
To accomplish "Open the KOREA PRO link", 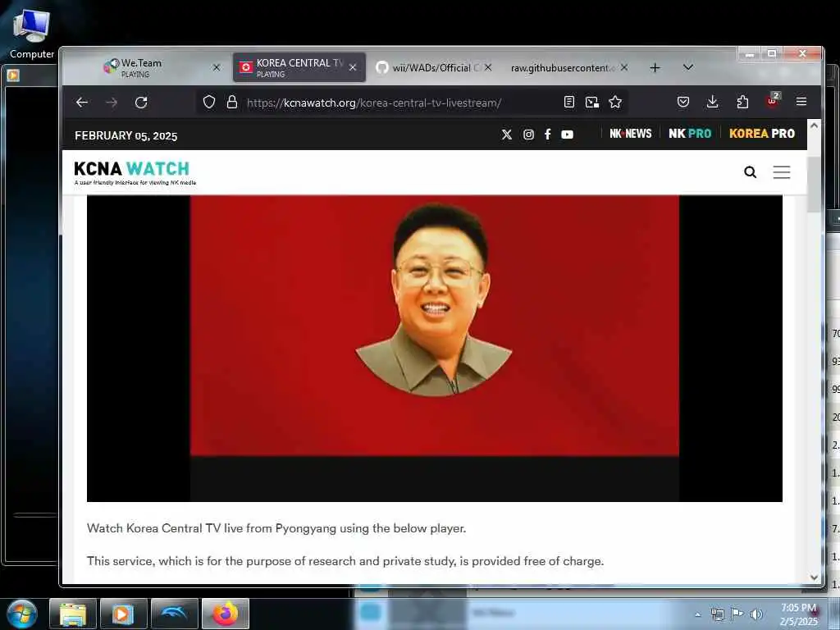I will coord(762,134).
